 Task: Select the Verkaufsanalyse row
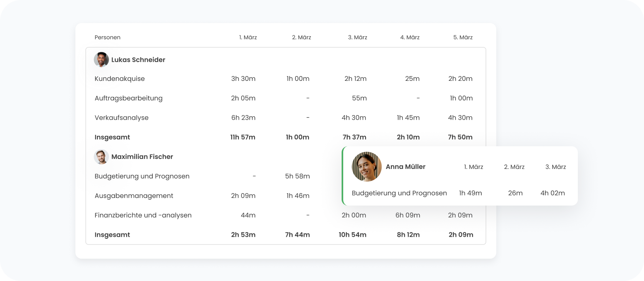coord(122,118)
